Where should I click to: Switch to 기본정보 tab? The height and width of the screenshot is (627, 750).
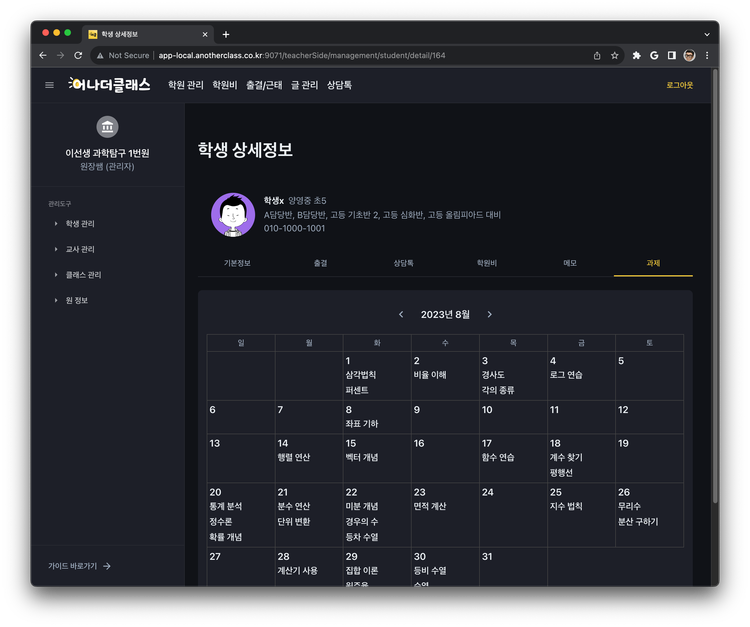pos(237,263)
